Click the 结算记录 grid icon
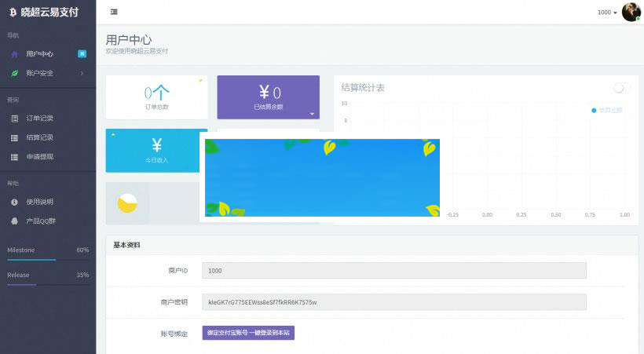The width and height of the screenshot is (644, 354). [14, 138]
